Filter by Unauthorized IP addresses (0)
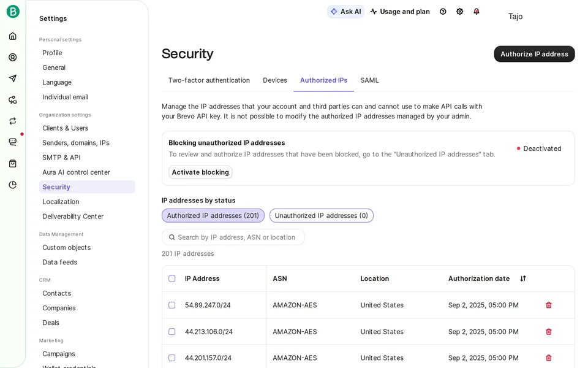The height and width of the screenshot is (368, 588). [x=322, y=215]
